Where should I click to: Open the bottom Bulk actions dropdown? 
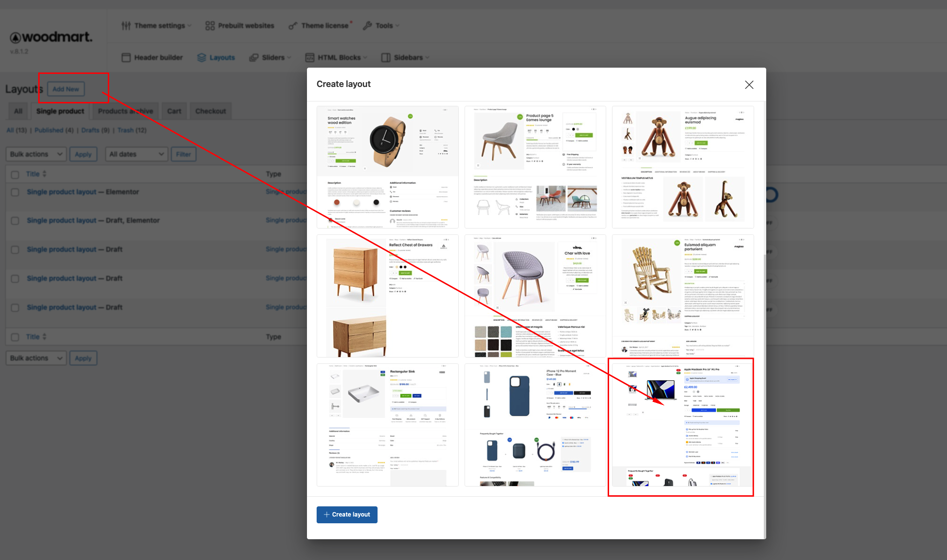tap(36, 358)
